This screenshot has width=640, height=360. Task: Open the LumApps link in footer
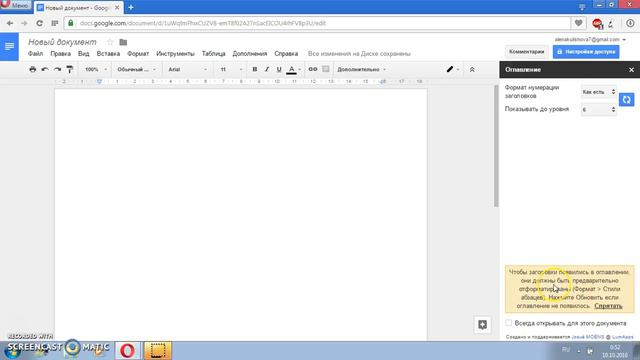(x=622, y=337)
